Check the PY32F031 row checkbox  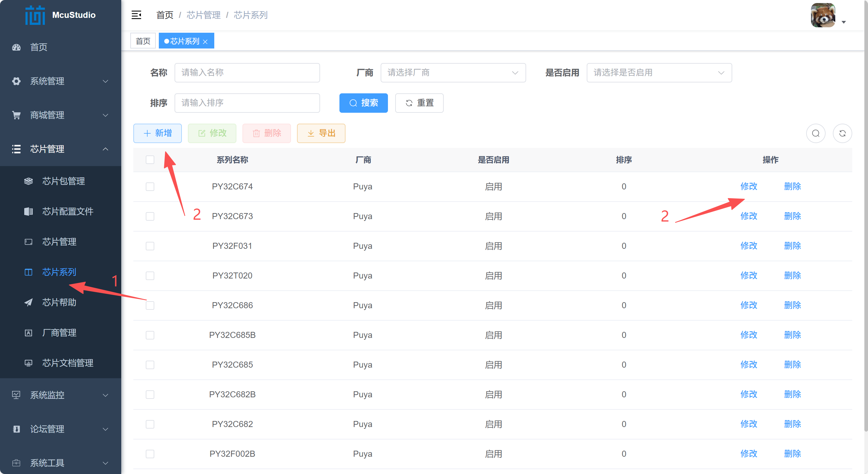click(x=150, y=246)
